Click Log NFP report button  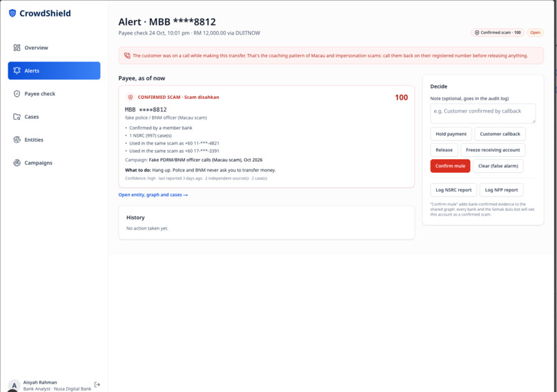501,190
